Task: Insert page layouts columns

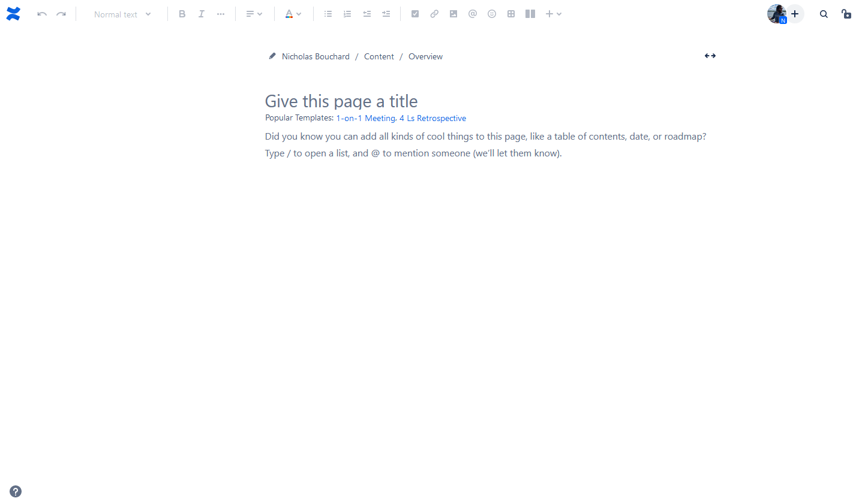Action: click(530, 14)
